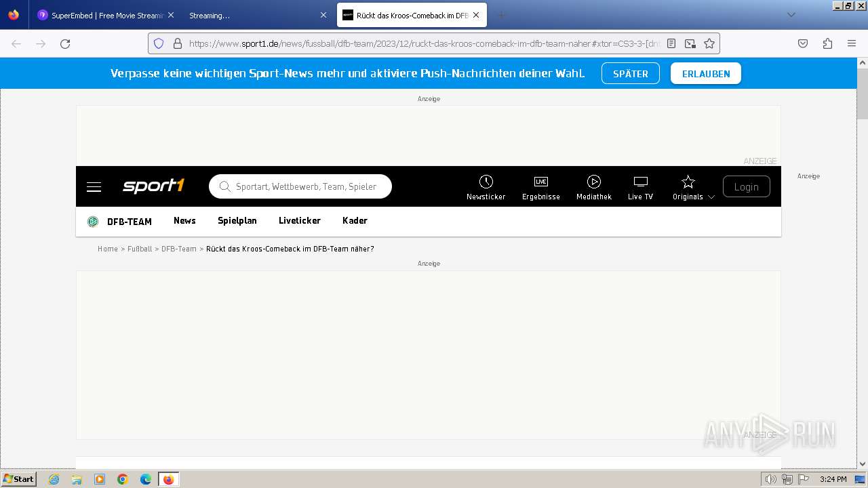Screen dimensions: 868x488
Task: Open a new browser tab
Action: click(x=502, y=15)
